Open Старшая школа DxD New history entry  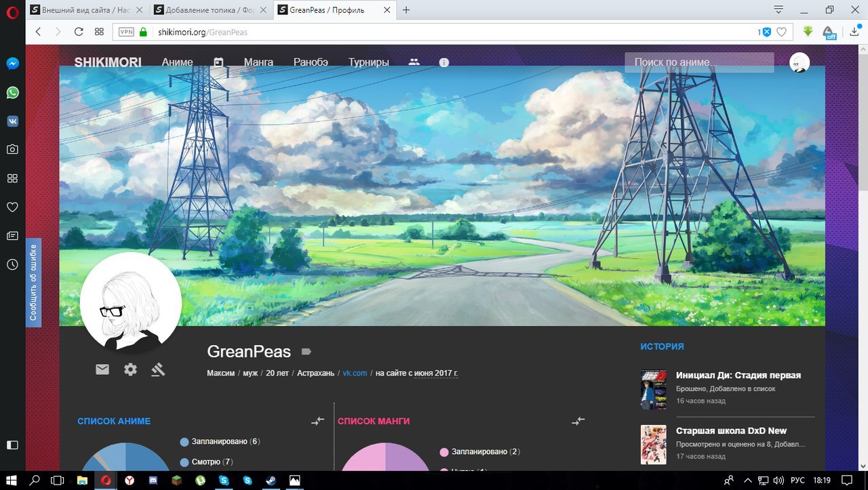pos(731,430)
